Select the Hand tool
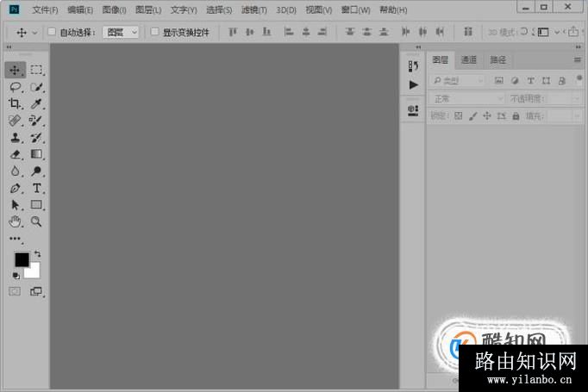 pyautogui.click(x=15, y=221)
